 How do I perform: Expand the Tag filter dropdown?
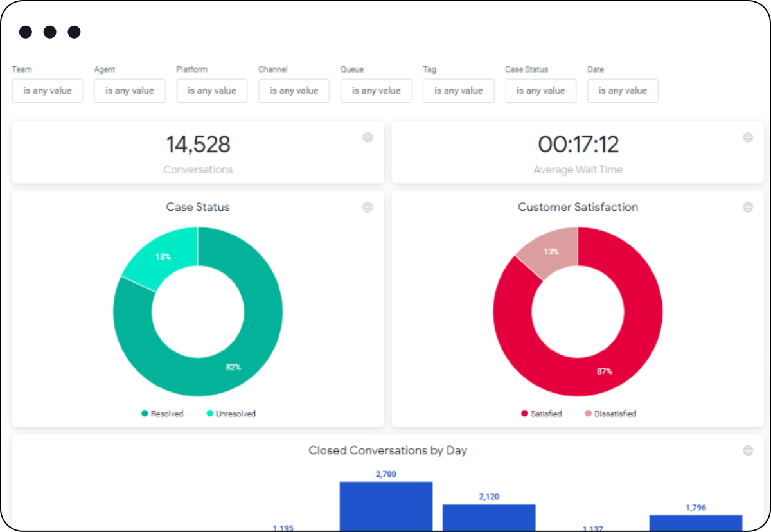tap(458, 91)
